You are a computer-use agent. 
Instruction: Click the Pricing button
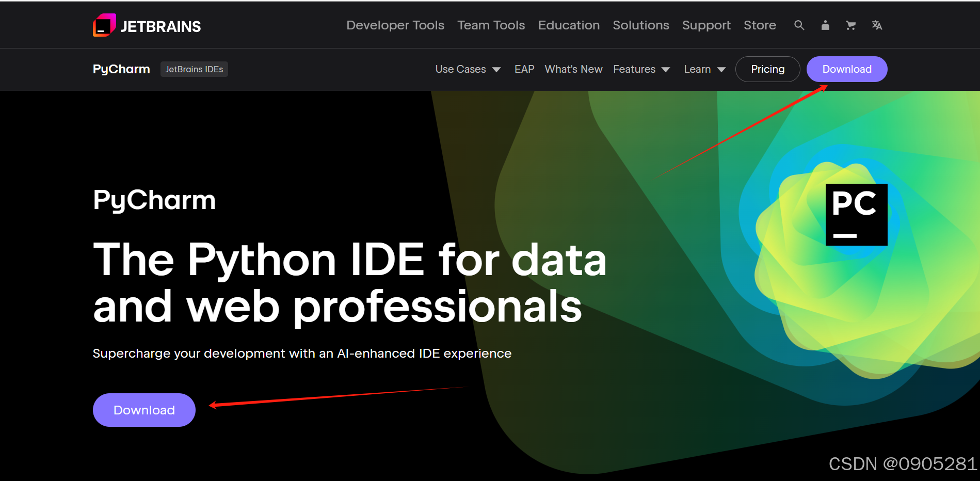coord(767,69)
